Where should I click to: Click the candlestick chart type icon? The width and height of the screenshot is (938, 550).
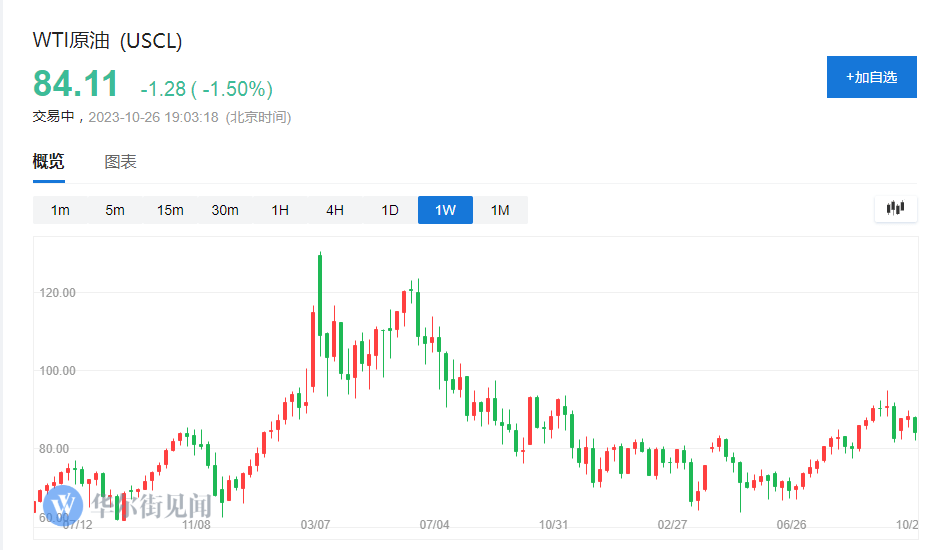point(895,208)
